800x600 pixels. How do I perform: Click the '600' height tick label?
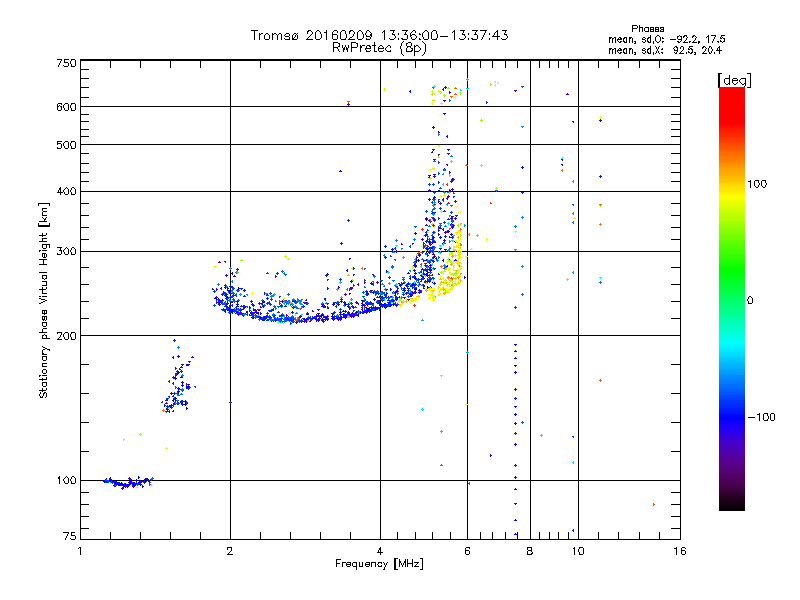click(66, 107)
